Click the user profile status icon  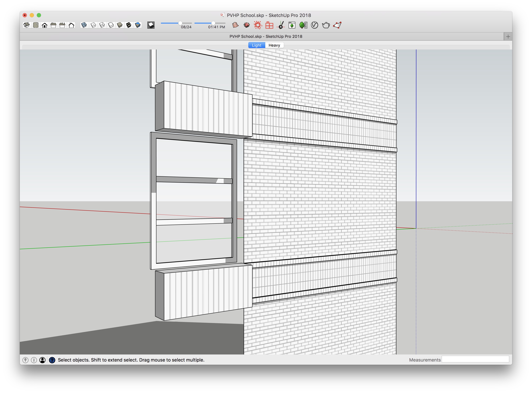coord(42,360)
